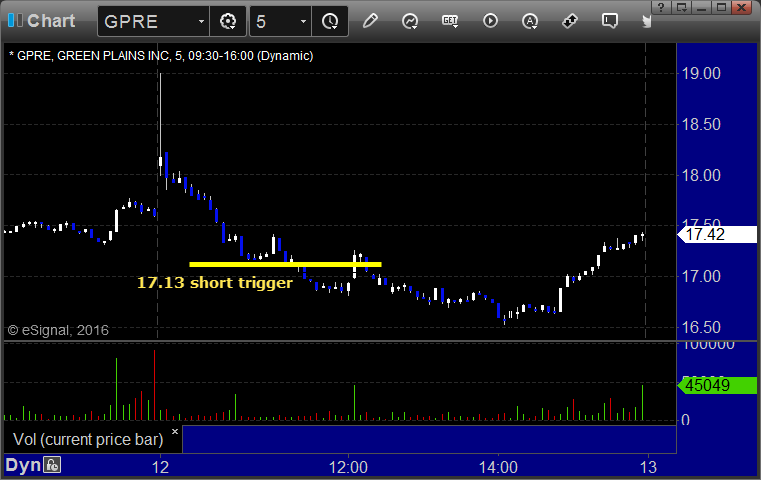Screen dimensions: 761x480
Task: Select the pencil drawing tool
Action: [370, 21]
